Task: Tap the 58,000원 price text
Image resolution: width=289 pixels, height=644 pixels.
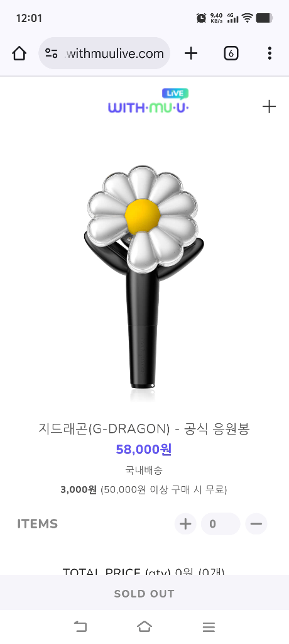Action: (x=144, y=449)
